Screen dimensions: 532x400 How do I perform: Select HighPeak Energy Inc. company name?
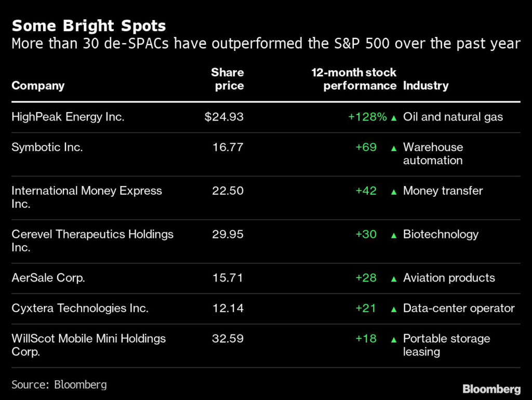[68, 117]
